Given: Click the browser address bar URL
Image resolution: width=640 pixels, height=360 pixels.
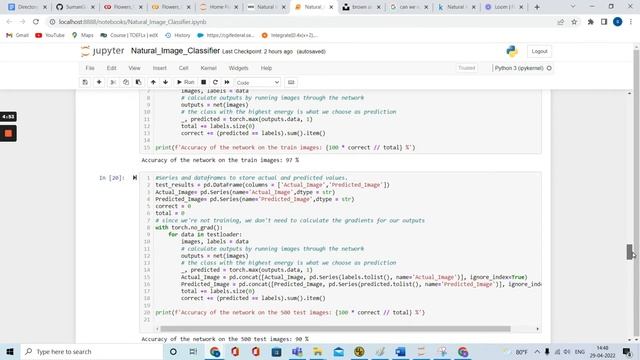Looking at the screenshot, I should 132,22.
